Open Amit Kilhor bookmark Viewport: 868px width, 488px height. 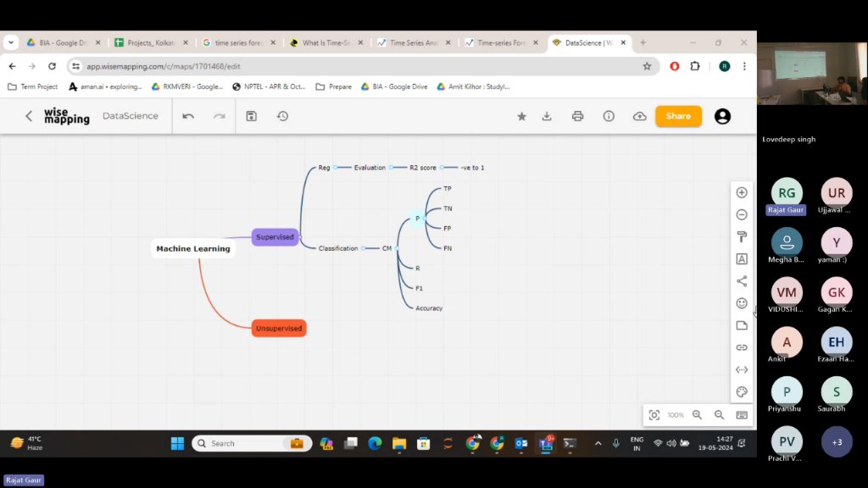point(473,87)
